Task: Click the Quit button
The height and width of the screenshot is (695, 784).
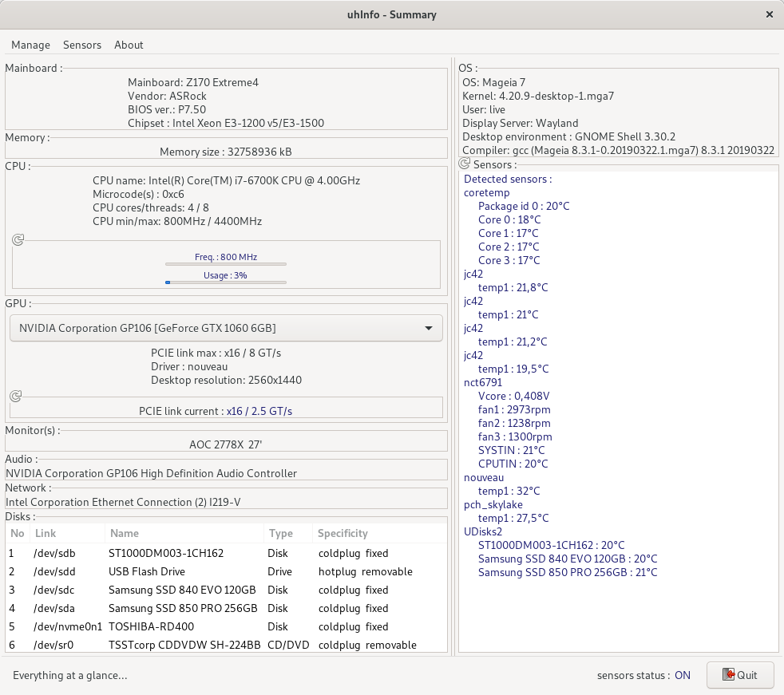Action: 741,674
